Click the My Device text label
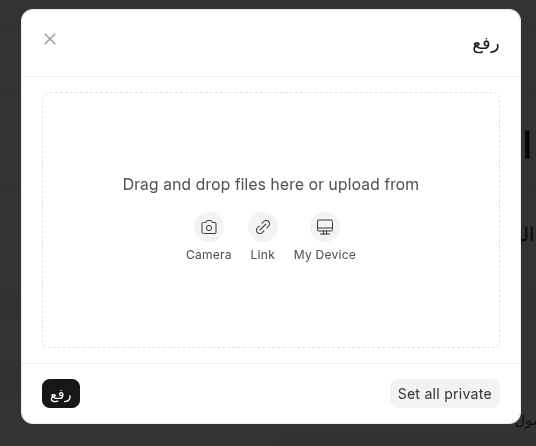Screen dimensions: 536x446 coord(325,255)
